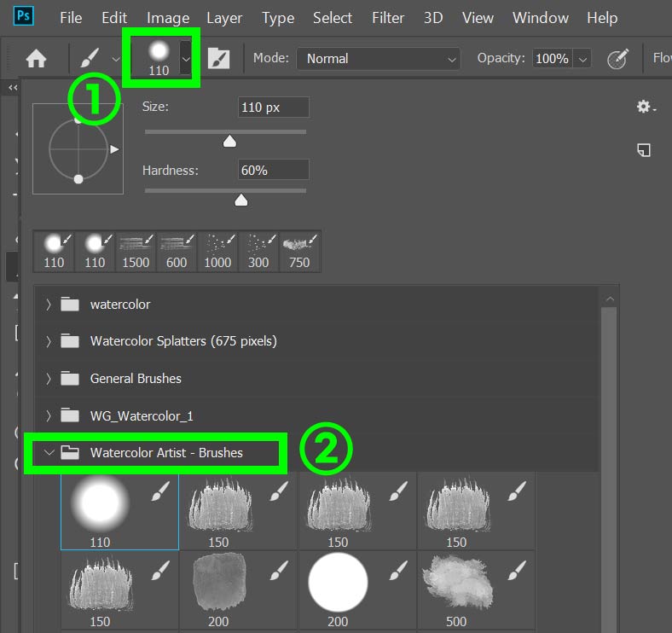This screenshot has width=672, height=633.
Task: Click the watercolor folder name text
Action: 120,305
